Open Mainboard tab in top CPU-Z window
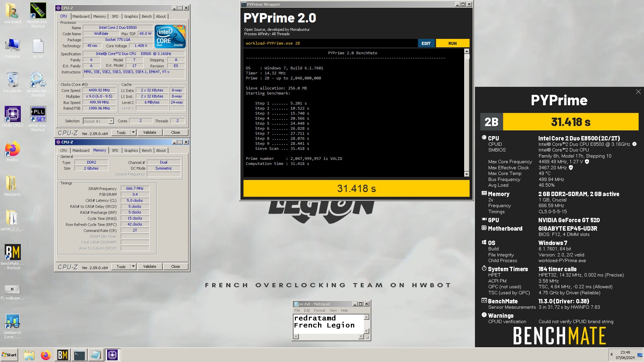 pyautogui.click(x=81, y=16)
